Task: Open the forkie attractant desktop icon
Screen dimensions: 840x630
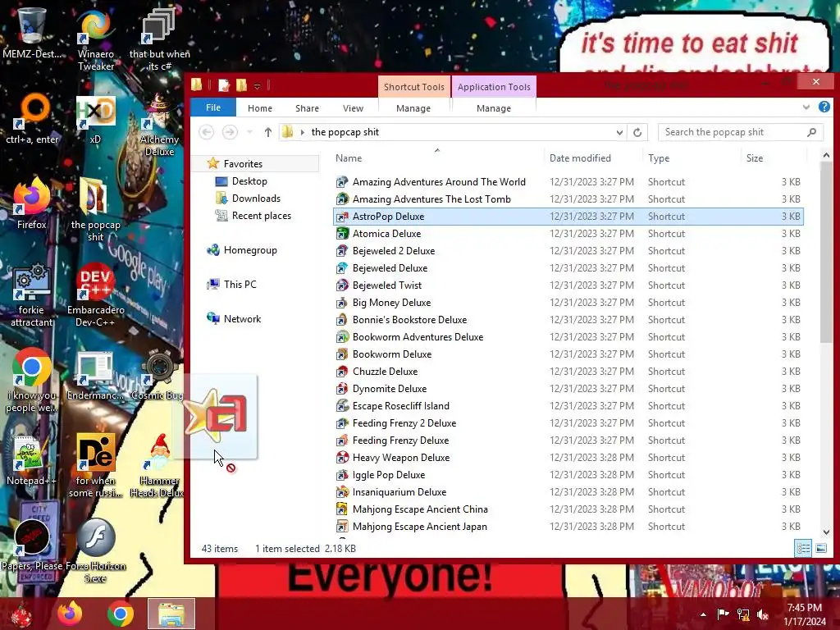Action: (32, 294)
